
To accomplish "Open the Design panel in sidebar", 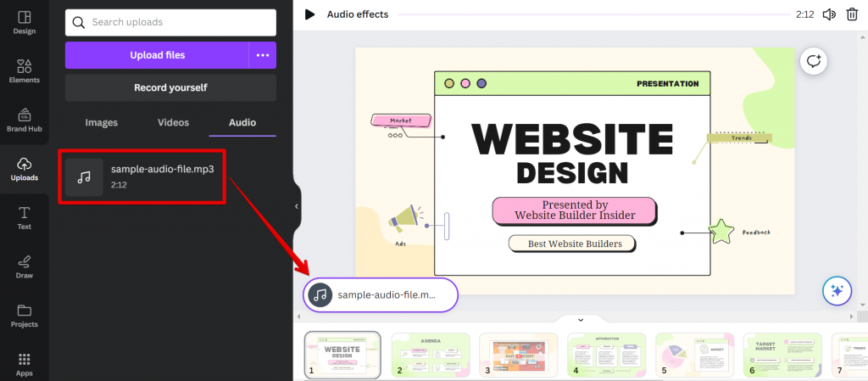I will pyautogui.click(x=24, y=23).
